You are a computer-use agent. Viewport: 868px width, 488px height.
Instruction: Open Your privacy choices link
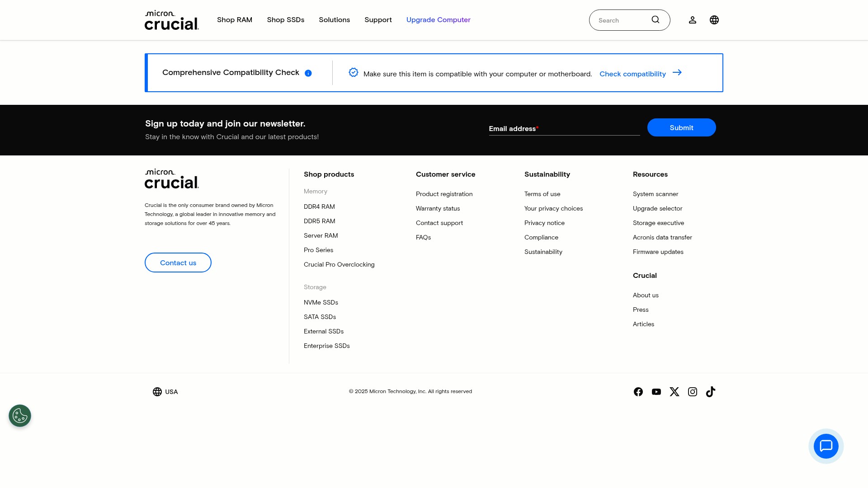[554, 209]
